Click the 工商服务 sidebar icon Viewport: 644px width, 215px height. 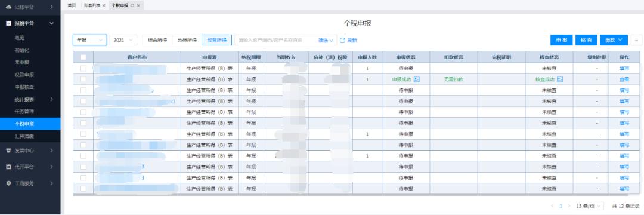coord(8,183)
